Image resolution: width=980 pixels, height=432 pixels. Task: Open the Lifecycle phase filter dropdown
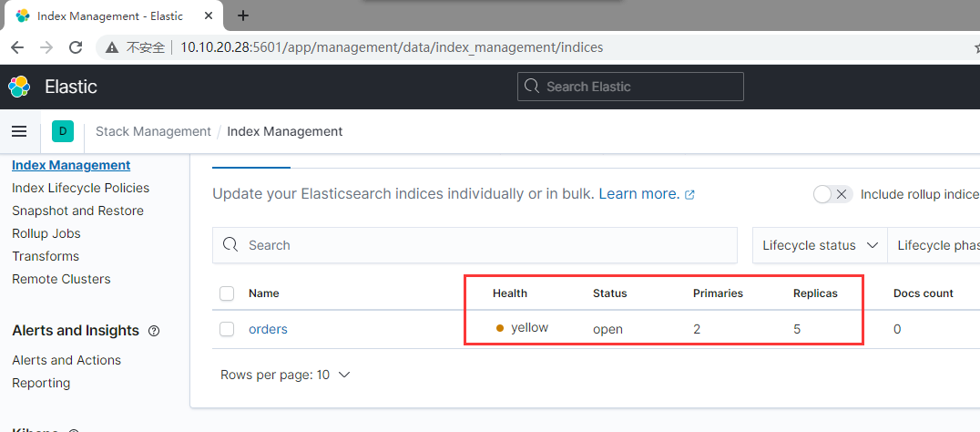click(x=934, y=245)
